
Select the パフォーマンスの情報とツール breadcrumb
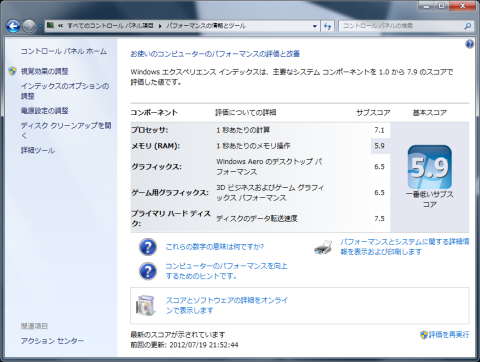click(206, 26)
